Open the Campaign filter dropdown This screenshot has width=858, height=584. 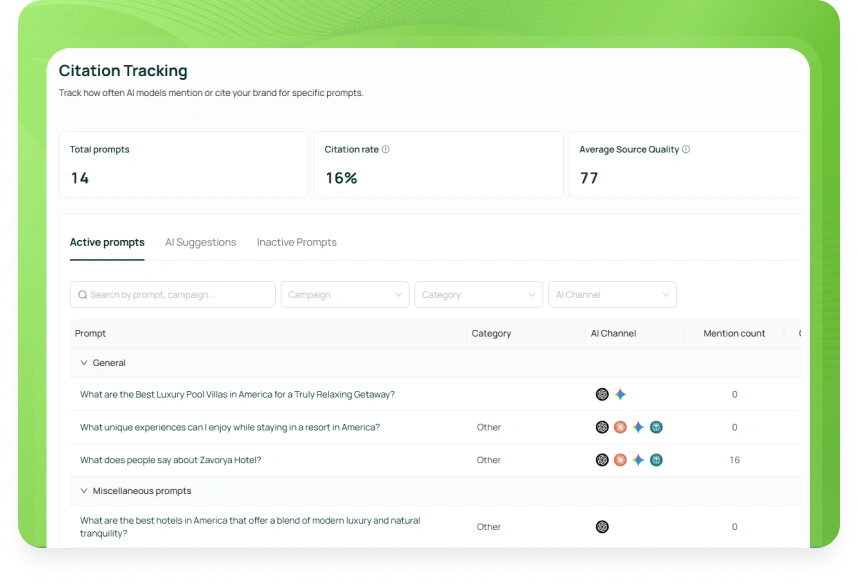pos(344,295)
